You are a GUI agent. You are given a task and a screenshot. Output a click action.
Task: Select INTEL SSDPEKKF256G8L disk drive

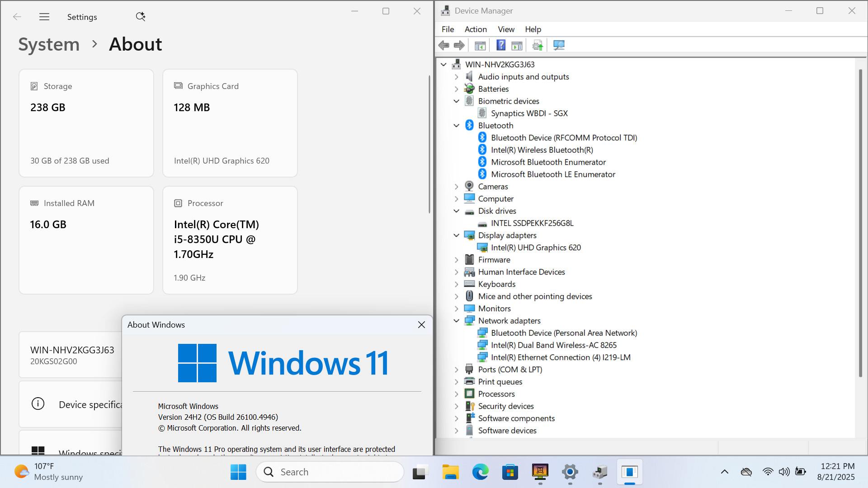pyautogui.click(x=532, y=223)
